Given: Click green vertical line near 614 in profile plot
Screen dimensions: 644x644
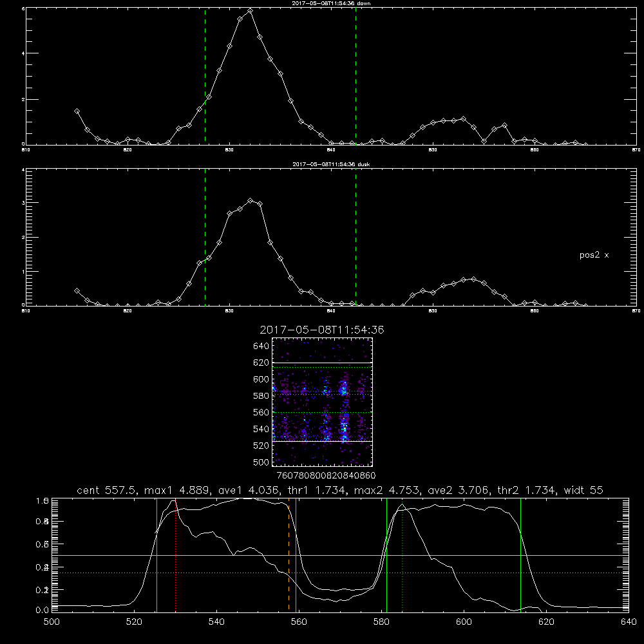Looking at the screenshot, I should coord(520,554).
